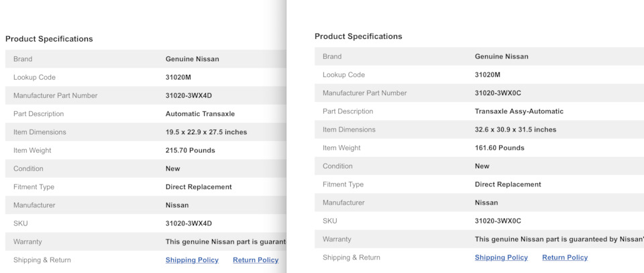Click the left Product Specifications heading
The height and width of the screenshot is (273, 644).
pyautogui.click(x=49, y=39)
